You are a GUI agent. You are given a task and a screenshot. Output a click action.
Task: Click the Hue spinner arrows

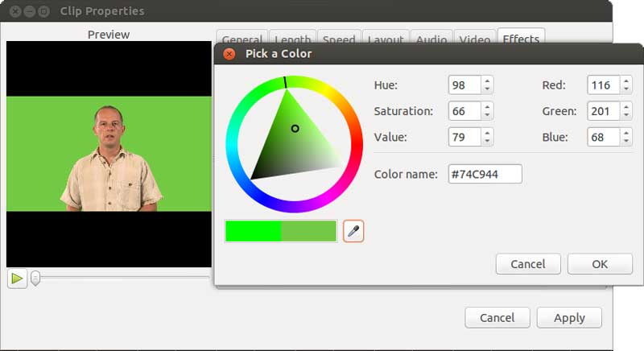pos(487,85)
